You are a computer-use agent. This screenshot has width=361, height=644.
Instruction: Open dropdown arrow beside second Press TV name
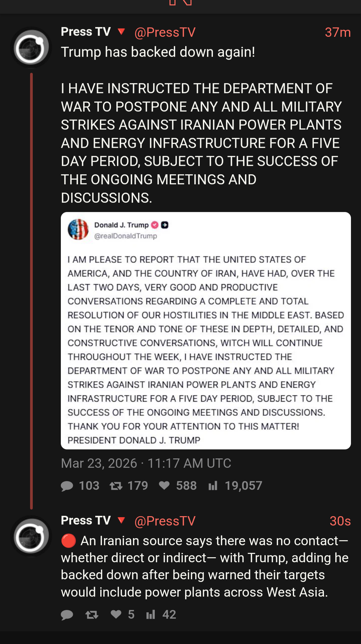[x=122, y=520]
